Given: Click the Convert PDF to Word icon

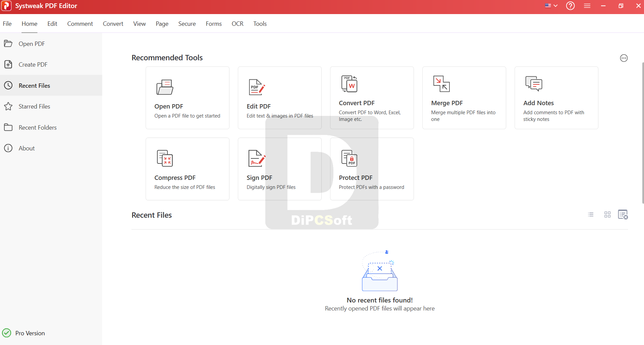Looking at the screenshot, I should [x=349, y=84].
